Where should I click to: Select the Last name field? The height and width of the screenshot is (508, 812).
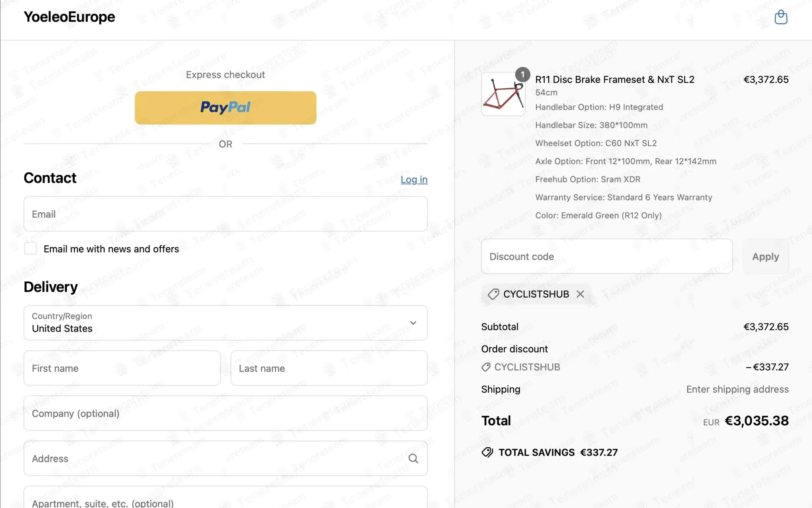point(329,368)
